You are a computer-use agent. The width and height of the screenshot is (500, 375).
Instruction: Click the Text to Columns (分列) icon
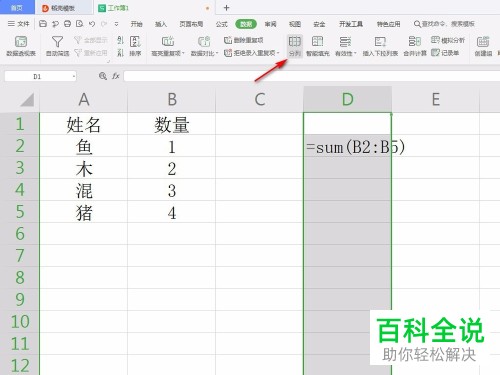click(x=295, y=46)
